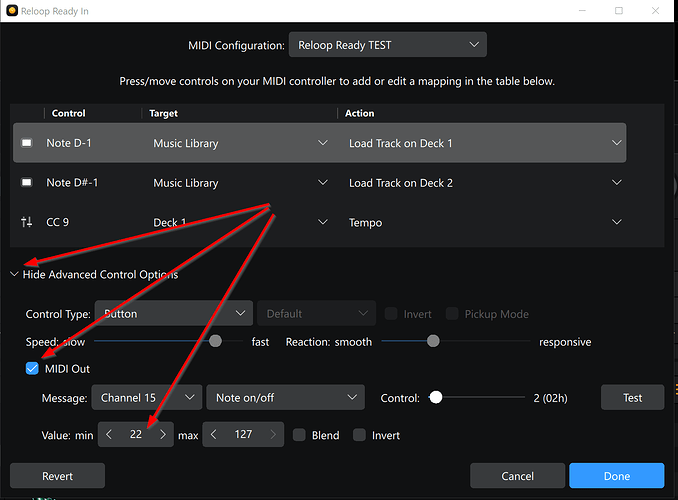This screenshot has height=500, width=678.
Task: Click the Done button
Action: click(616, 476)
